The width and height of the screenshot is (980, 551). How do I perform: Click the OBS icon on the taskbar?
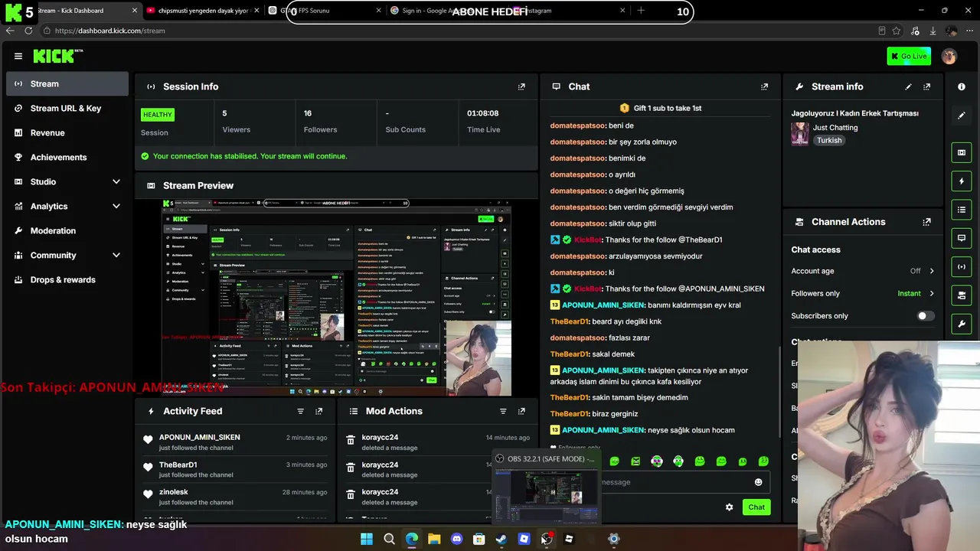[547, 539]
